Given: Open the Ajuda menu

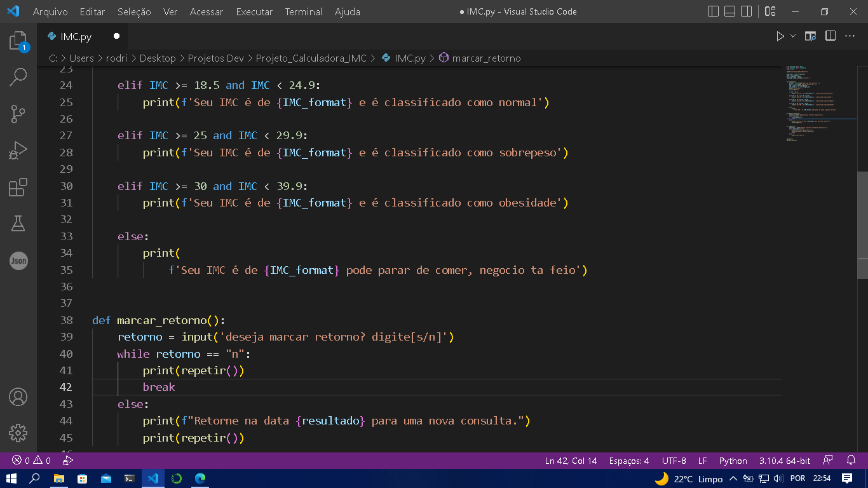Looking at the screenshot, I should [x=347, y=11].
